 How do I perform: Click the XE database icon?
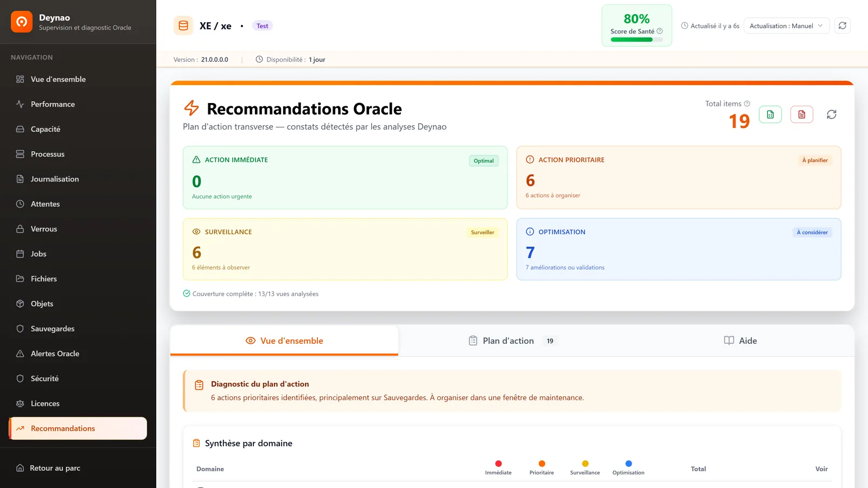coord(183,25)
